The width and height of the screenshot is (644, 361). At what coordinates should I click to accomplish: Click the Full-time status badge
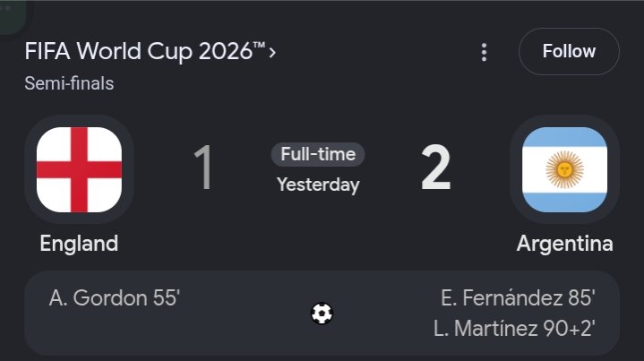tap(318, 154)
